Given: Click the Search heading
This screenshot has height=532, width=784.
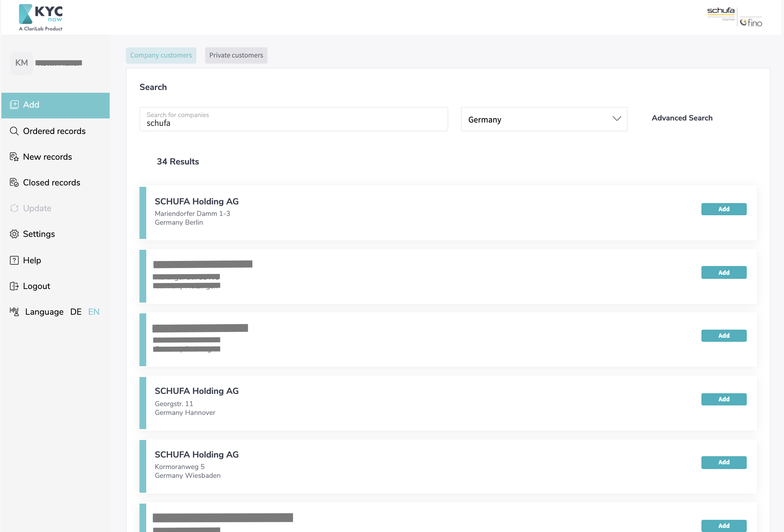Looking at the screenshot, I should coord(153,87).
